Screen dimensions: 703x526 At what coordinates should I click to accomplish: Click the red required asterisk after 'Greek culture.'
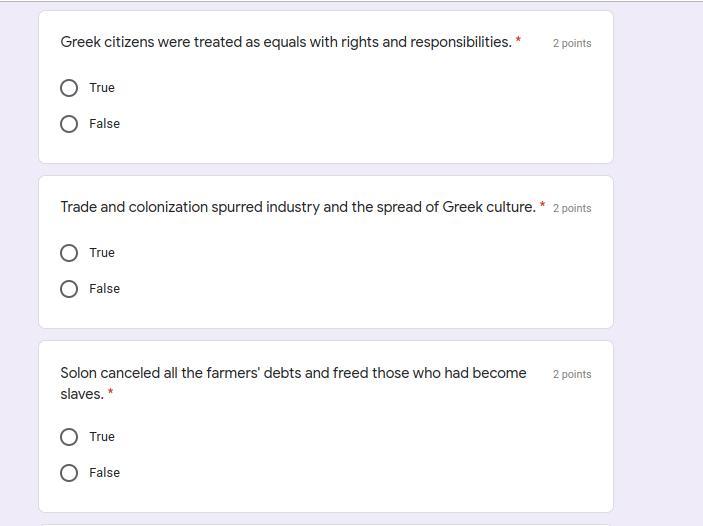(x=542, y=206)
